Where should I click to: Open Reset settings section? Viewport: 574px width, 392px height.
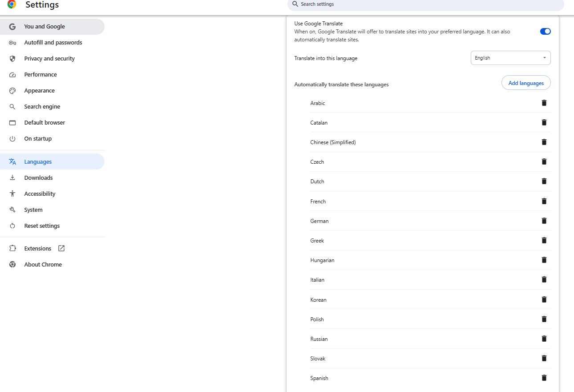point(42,226)
